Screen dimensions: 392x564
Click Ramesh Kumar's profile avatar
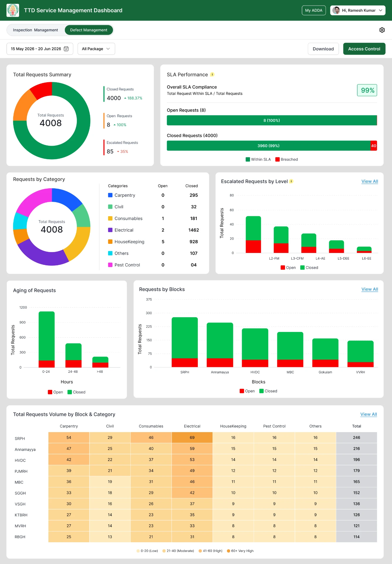[x=337, y=10]
